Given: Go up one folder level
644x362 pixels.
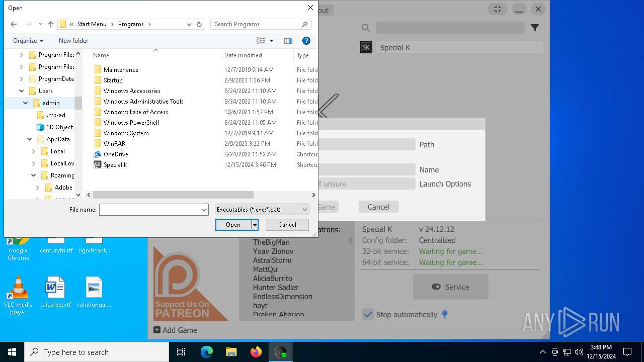Looking at the screenshot, I should click(x=51, y=24).
